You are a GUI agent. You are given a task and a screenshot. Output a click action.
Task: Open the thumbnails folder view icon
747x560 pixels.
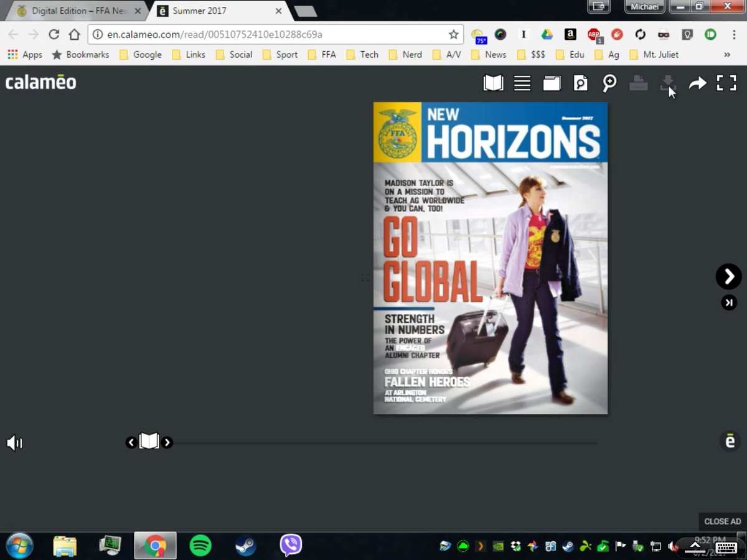pos(552,83)
